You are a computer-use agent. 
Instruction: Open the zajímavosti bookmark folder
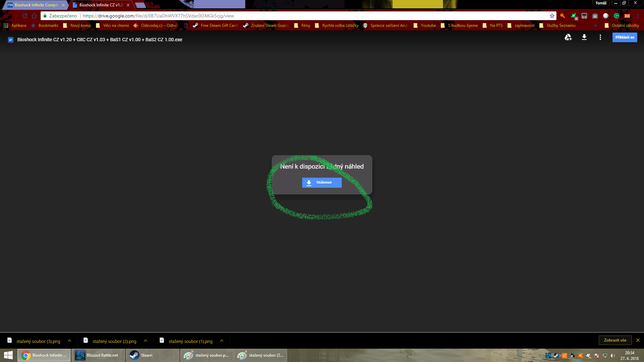tap(521, 25)
